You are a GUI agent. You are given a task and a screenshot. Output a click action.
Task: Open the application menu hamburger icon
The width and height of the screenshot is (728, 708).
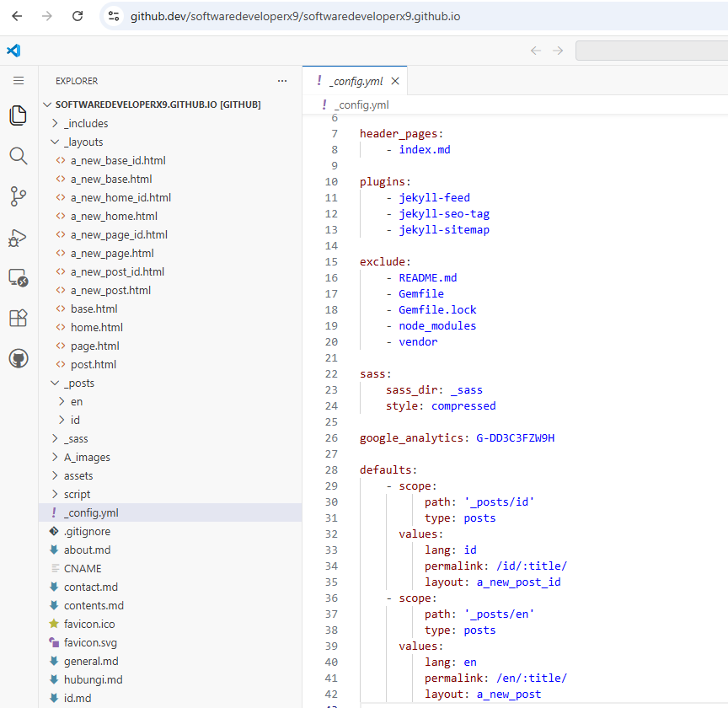18,81
